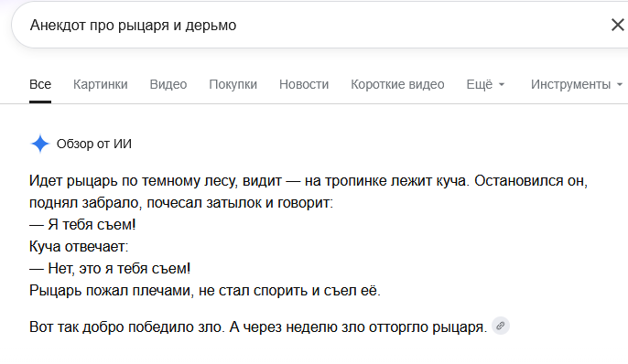Click the line Рыцарь пожал плечами

205,291
